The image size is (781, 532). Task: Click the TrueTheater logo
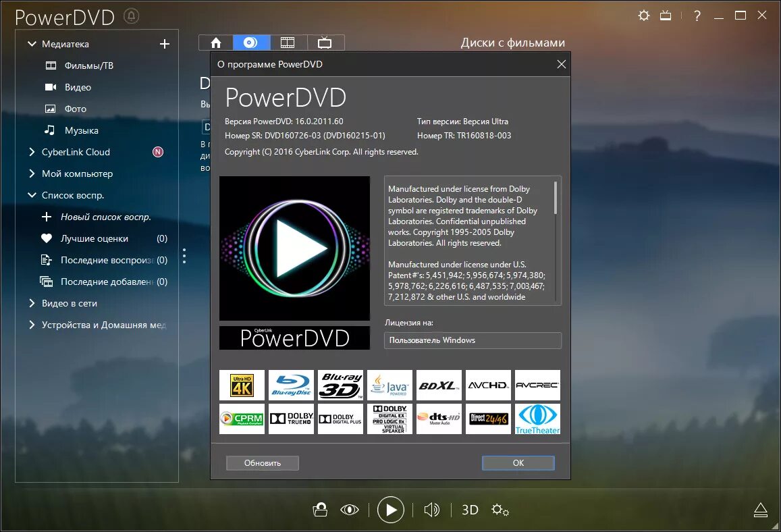pos(537,419)
